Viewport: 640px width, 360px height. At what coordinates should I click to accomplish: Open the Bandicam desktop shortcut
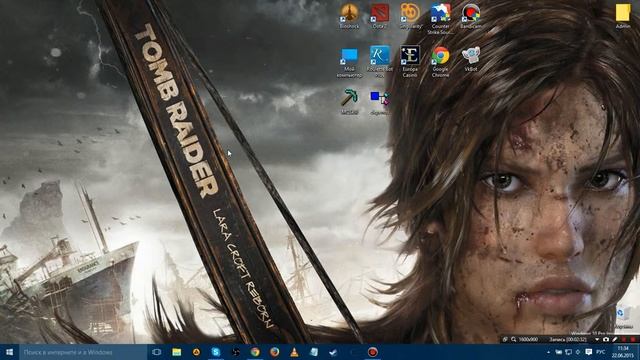point(471,16)
